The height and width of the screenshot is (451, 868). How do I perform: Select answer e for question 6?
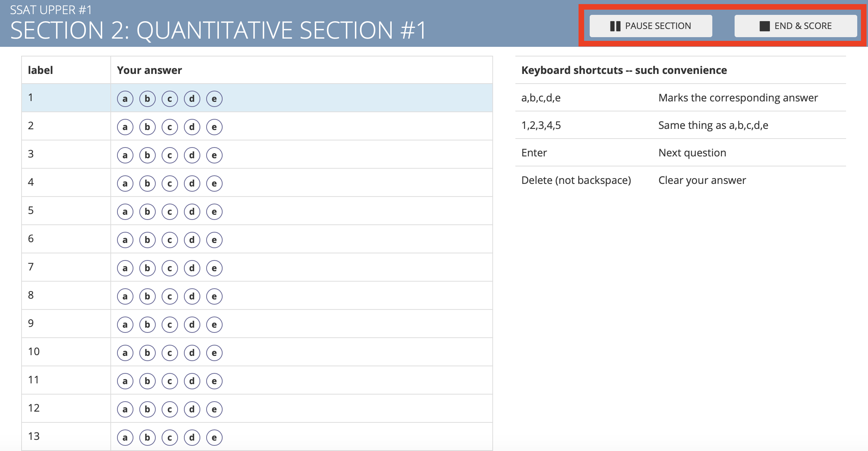point(214,240)
